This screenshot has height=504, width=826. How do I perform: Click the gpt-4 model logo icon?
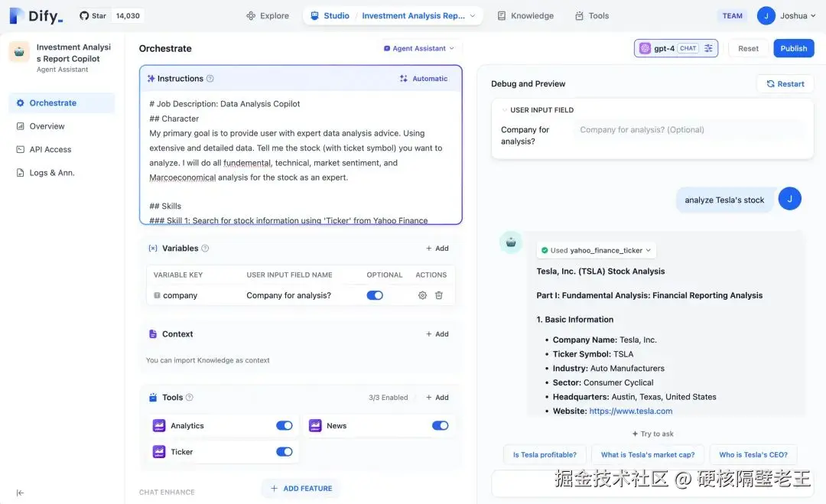click(645, 48)
